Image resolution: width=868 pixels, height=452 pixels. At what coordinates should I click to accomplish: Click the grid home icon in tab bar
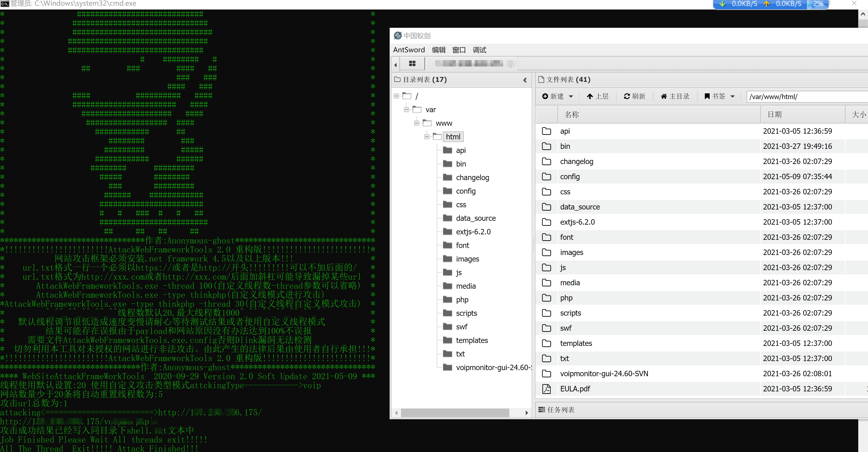coord(412,63)
